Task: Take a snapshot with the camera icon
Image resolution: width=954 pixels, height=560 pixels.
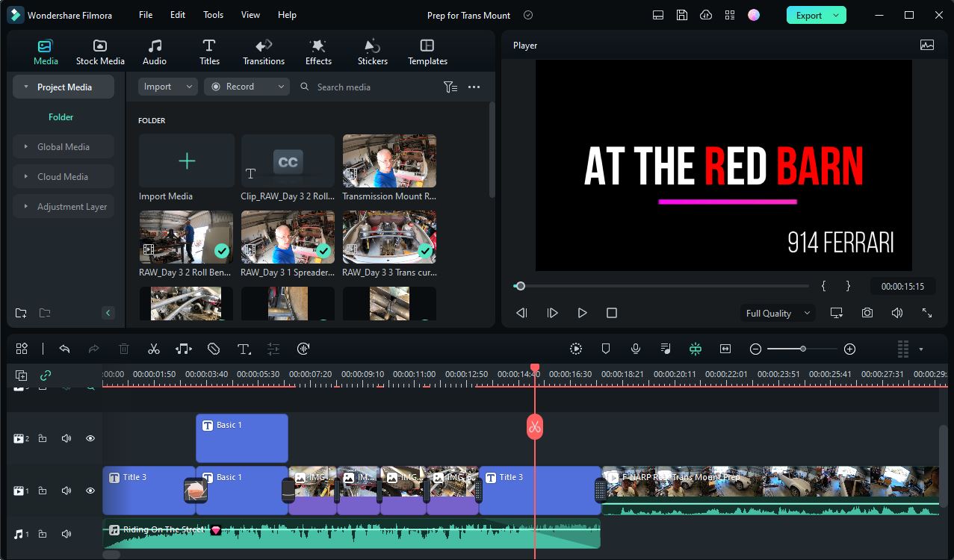Action: (x=867, y=313)
